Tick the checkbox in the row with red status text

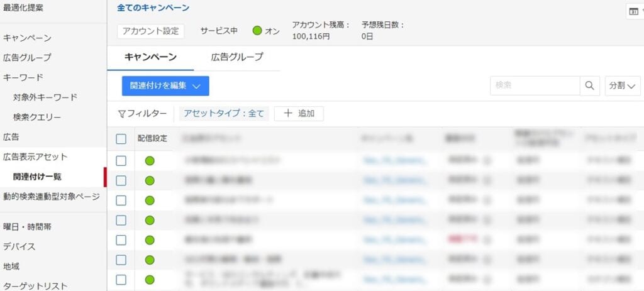click(121, 240)
